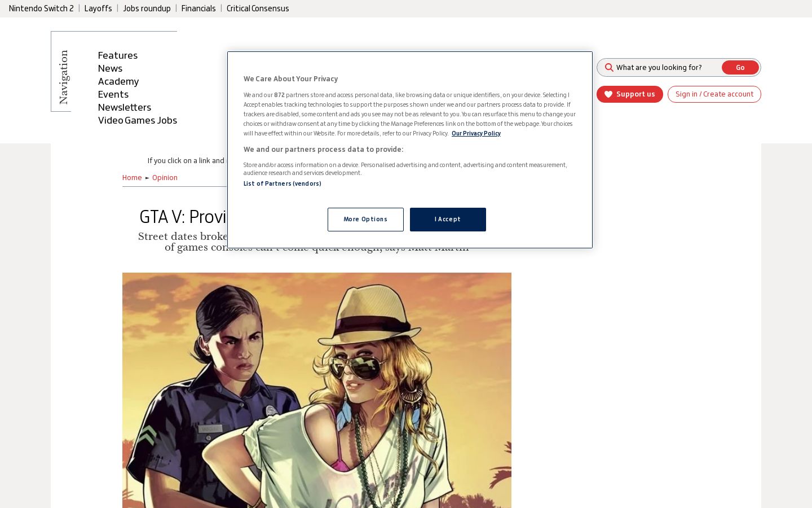Viewport: 812px width, 508px height.
Task: Click Sign in / Create account
Action: tap(714, 94)
